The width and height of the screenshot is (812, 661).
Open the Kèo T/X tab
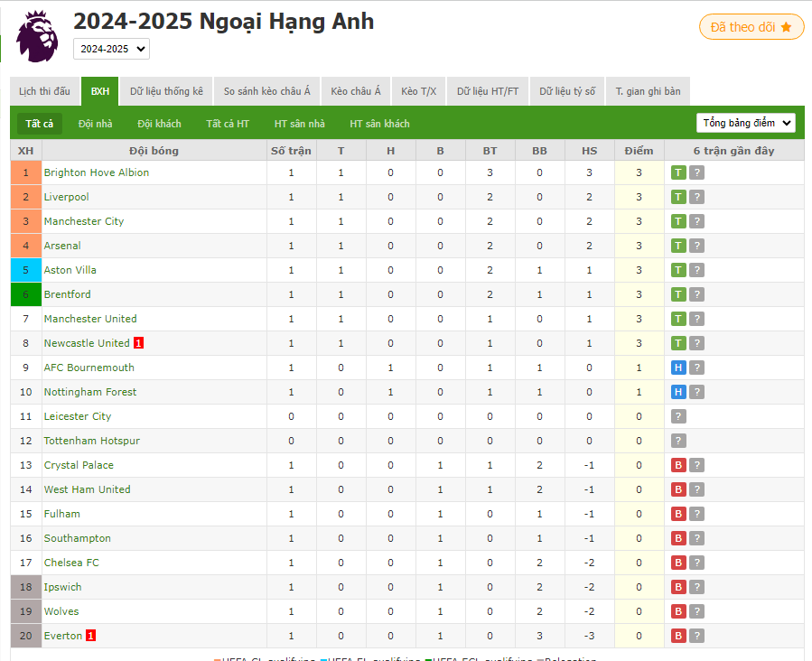click(x=419, y=91)
